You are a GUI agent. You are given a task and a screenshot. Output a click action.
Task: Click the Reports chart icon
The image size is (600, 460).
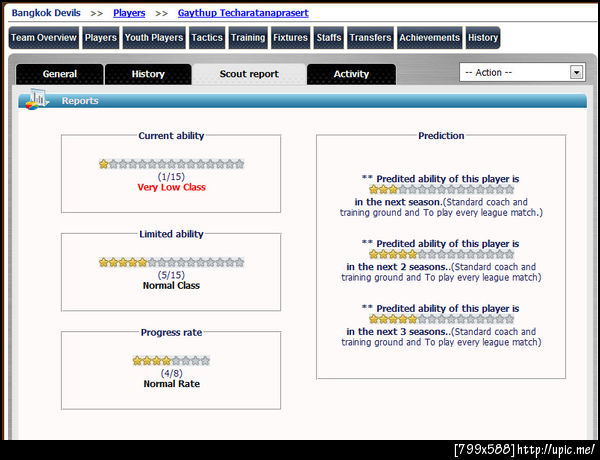[x=37, y=100]
